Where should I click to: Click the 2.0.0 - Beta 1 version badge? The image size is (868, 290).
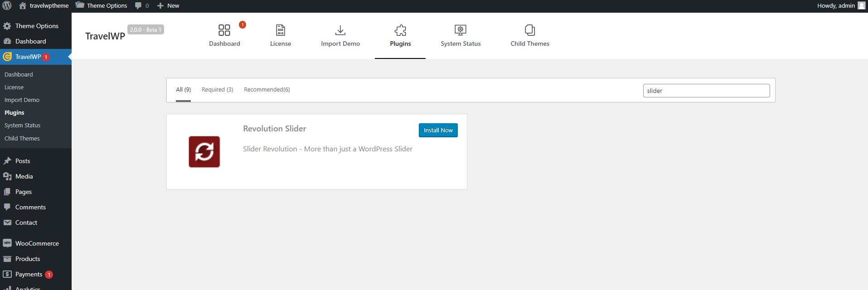coord(145,29)
